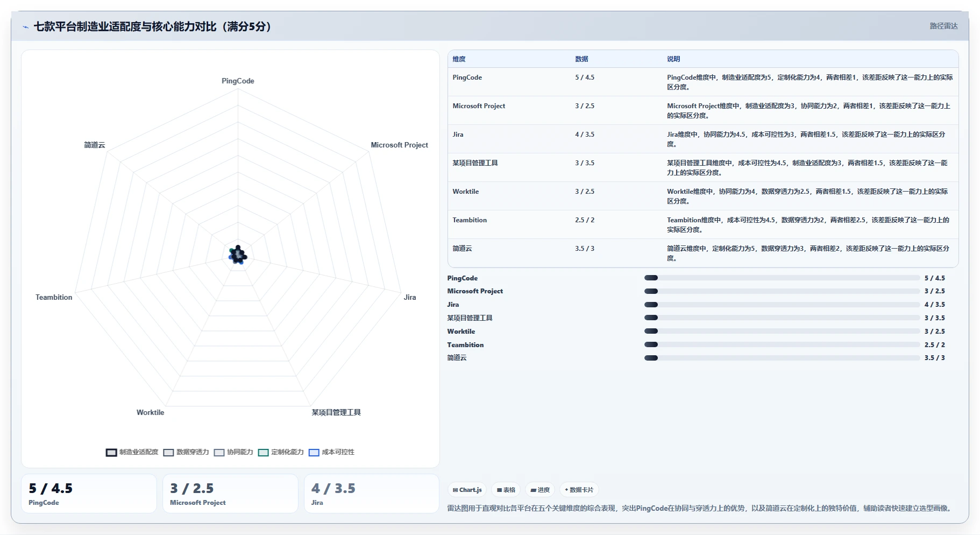Click the Chart.js tag
Screen dimensions: 980x535
pyautogui.click(x=467, y=490)
